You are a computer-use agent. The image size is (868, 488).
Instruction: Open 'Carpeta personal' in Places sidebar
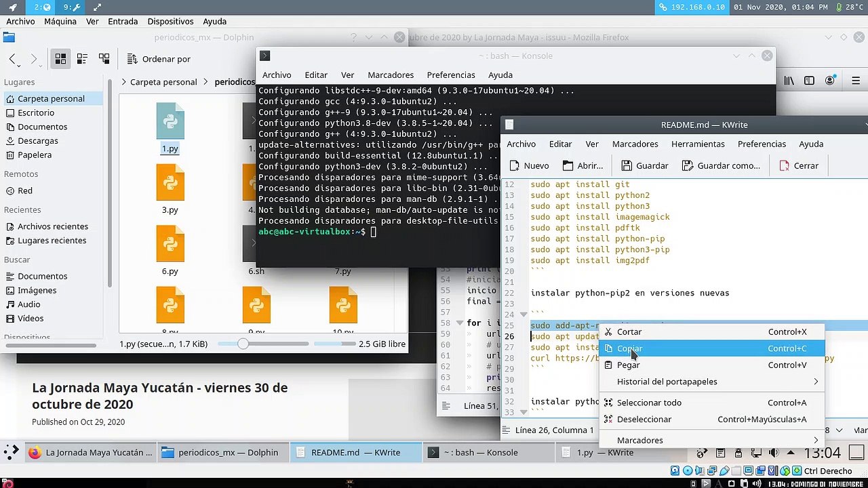[51, 98]
